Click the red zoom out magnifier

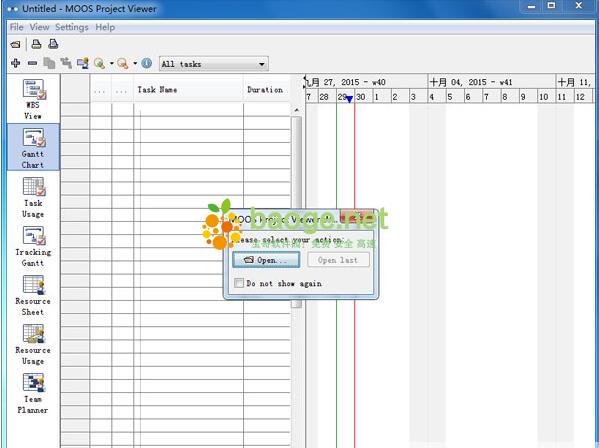pos(122,63)
